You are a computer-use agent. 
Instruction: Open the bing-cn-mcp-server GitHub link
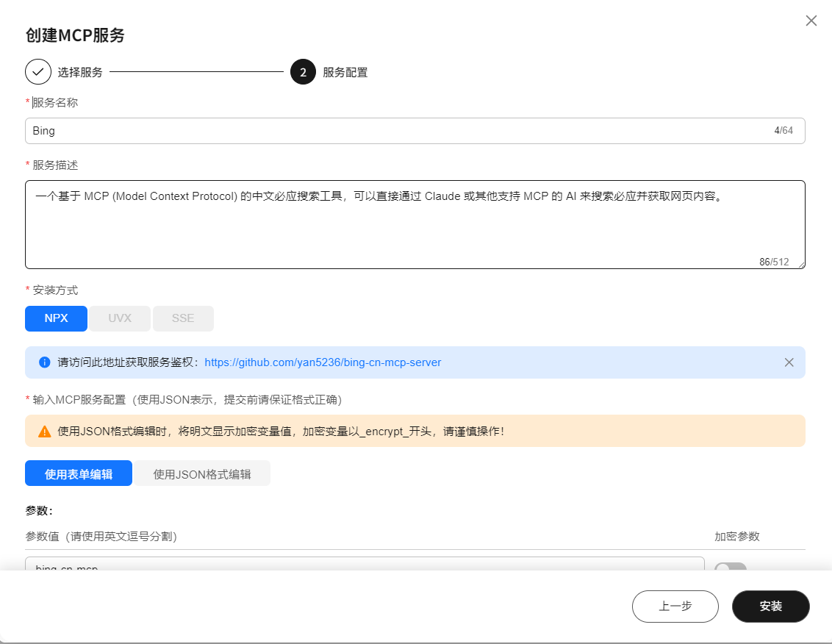click(x=323, y=362)
